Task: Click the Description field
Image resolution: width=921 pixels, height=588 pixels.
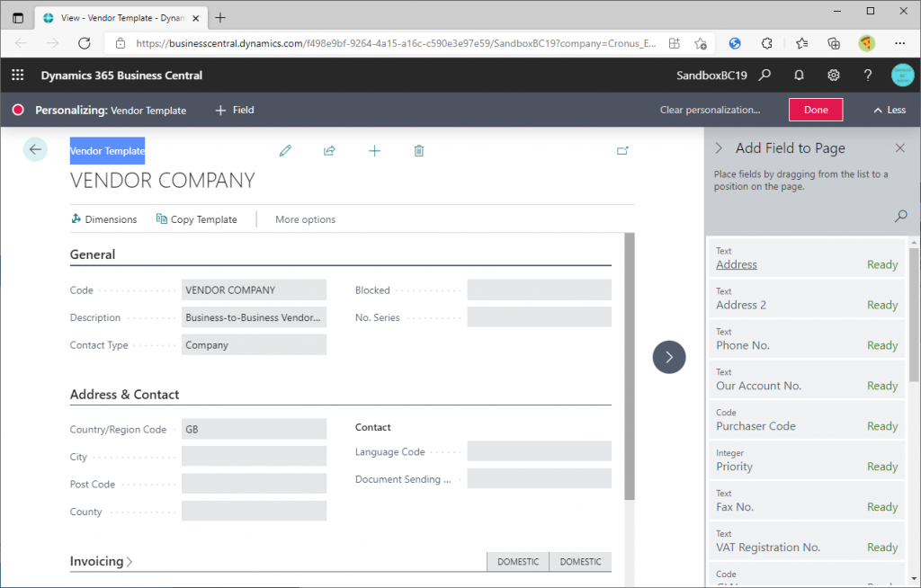Action: [254, 317]
